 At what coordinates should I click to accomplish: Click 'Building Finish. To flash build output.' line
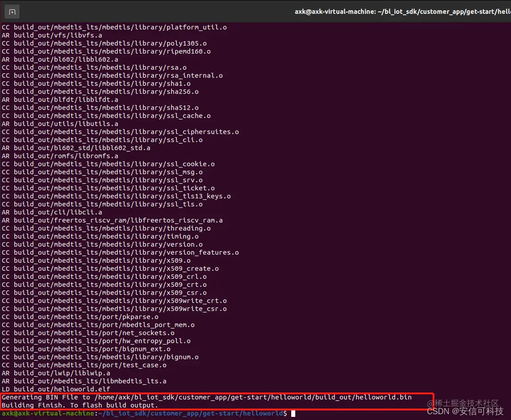[x=80, y=405]
